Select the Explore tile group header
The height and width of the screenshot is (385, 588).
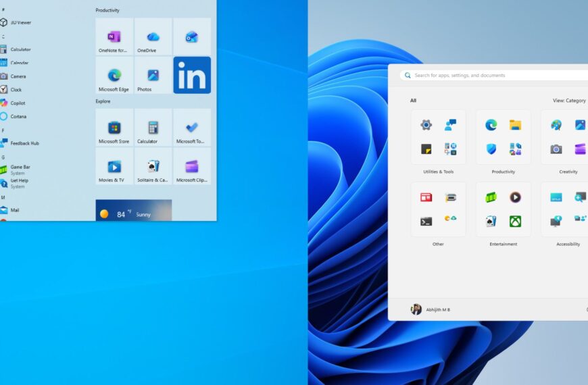[103, 101]
